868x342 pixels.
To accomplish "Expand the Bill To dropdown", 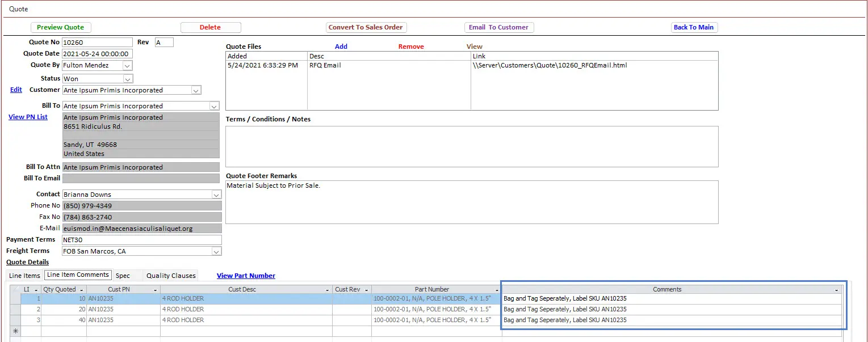I will [x=214, y=106].
